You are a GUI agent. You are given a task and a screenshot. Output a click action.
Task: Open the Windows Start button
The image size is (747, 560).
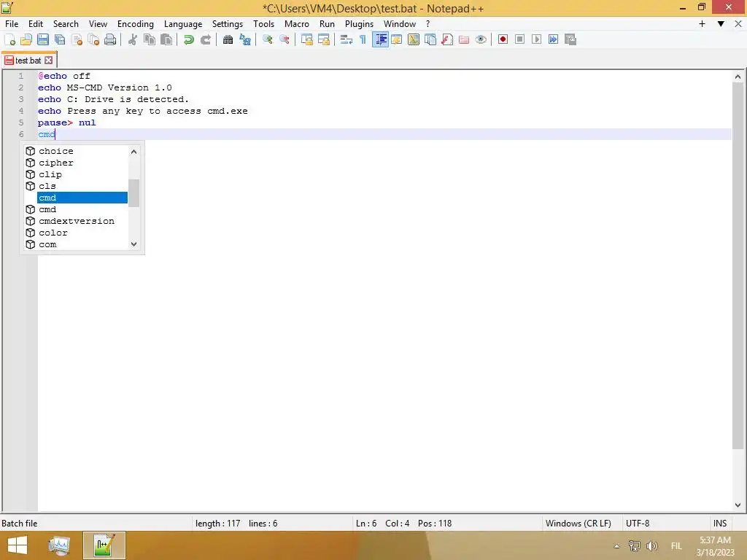coord(18,545)
